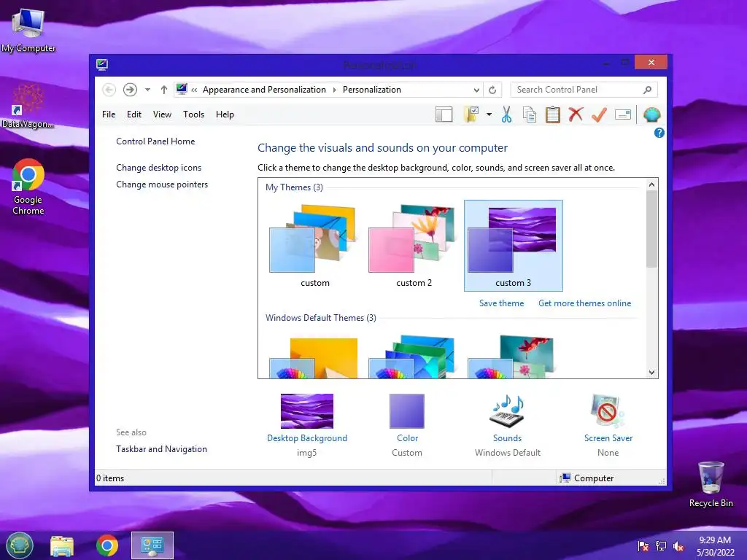Click the Search Control Panel field
Viewport: 747px width, 560px height.
[584, 90]
